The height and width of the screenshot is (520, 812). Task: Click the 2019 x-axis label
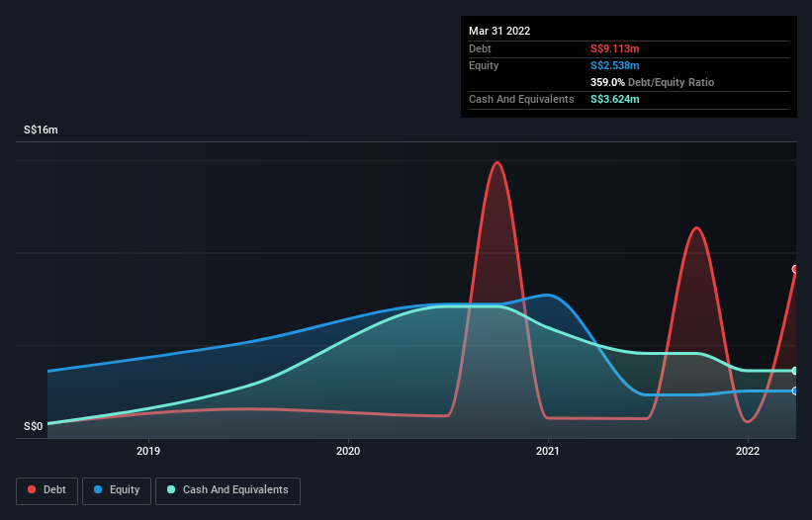(148, 451)
